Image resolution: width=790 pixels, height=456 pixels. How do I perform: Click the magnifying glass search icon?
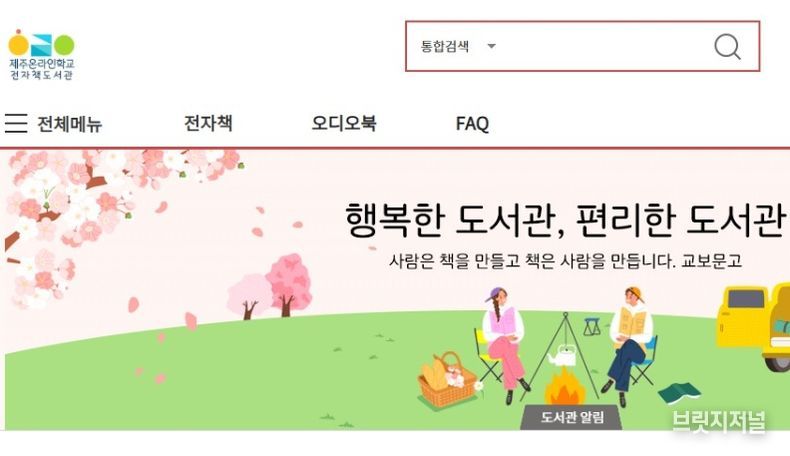728,46
